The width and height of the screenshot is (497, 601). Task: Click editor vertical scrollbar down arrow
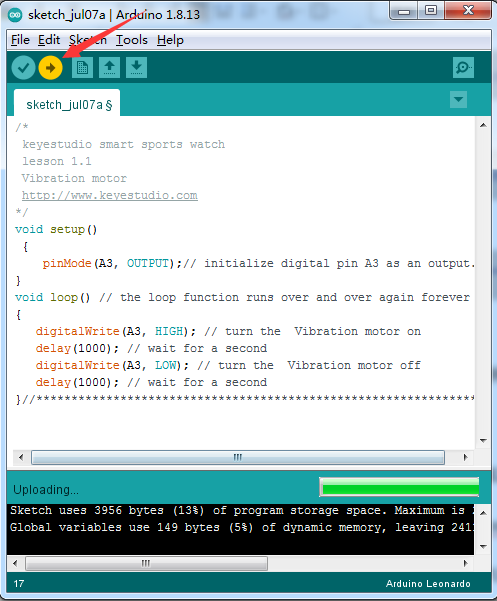483,440
